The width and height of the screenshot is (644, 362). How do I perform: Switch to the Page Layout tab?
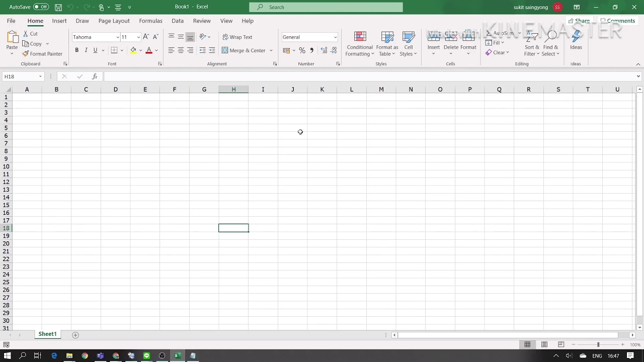114,21
